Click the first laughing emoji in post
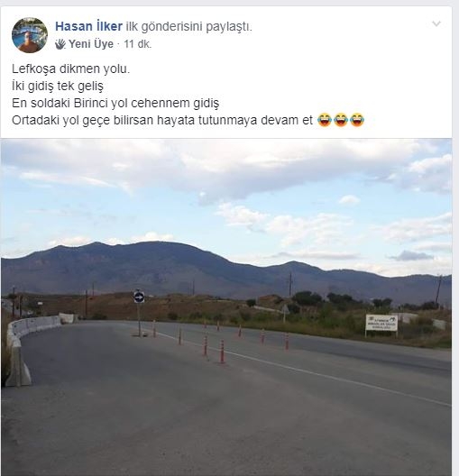This screenshot has width=459, height=476. (325, 120)
